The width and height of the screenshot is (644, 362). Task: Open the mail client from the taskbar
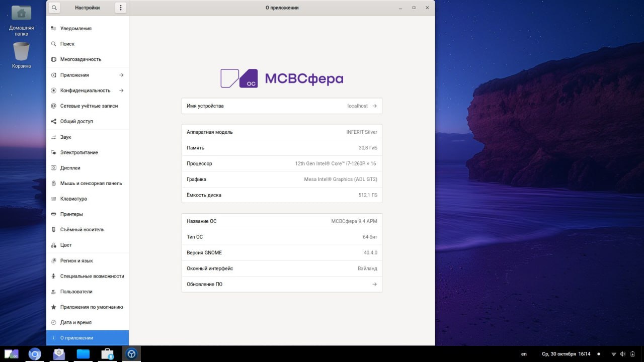[59, 354]
